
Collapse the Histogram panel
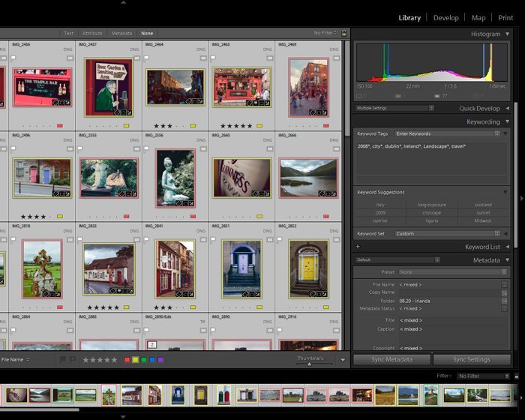pos(507,34)
